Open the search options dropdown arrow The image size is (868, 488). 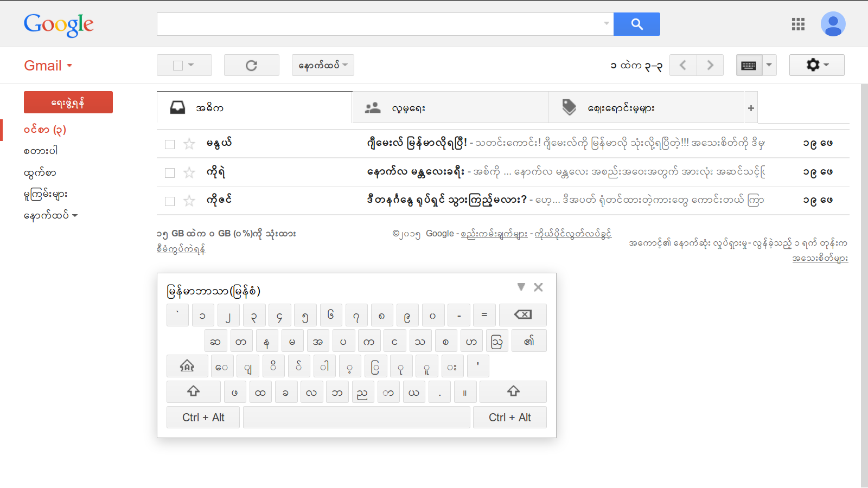tap(607, 23)
